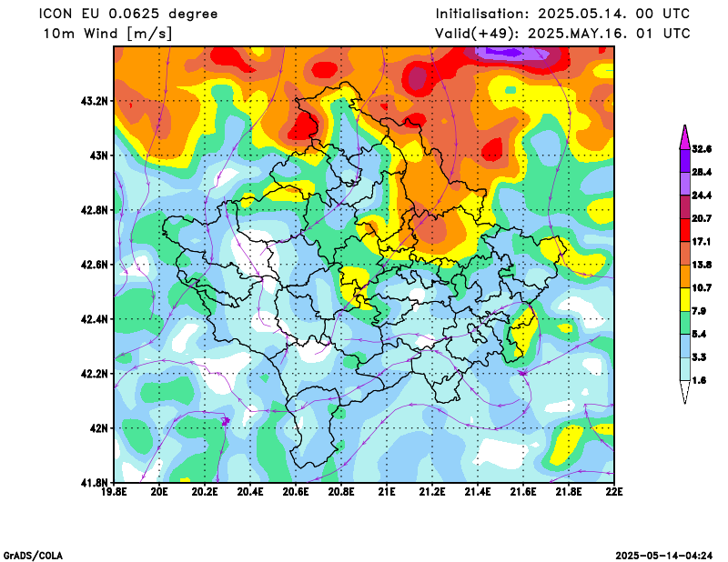Screen dimensions: 728x562
Task: Click the 17.1 legend value
Action: pos(702,242)
